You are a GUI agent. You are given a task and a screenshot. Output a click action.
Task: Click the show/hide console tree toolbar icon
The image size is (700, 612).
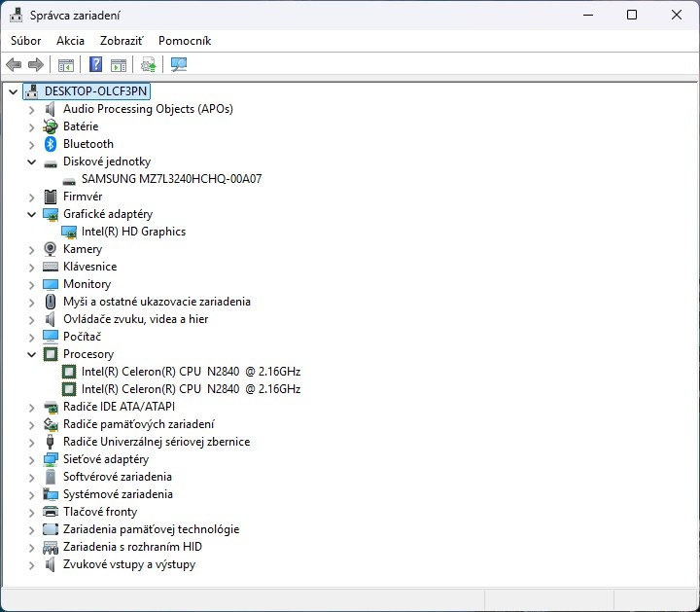pyautogui.click(x=66, y=65)
